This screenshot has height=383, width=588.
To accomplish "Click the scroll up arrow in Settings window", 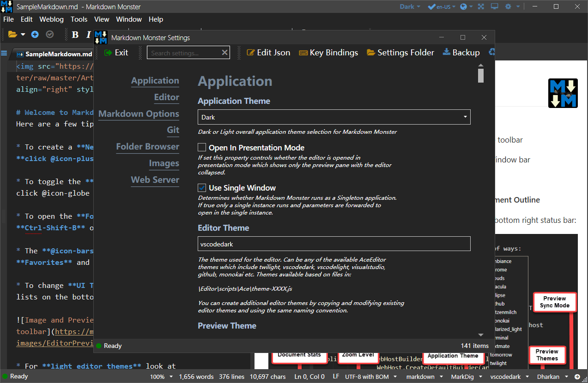I will pos(481,65).
